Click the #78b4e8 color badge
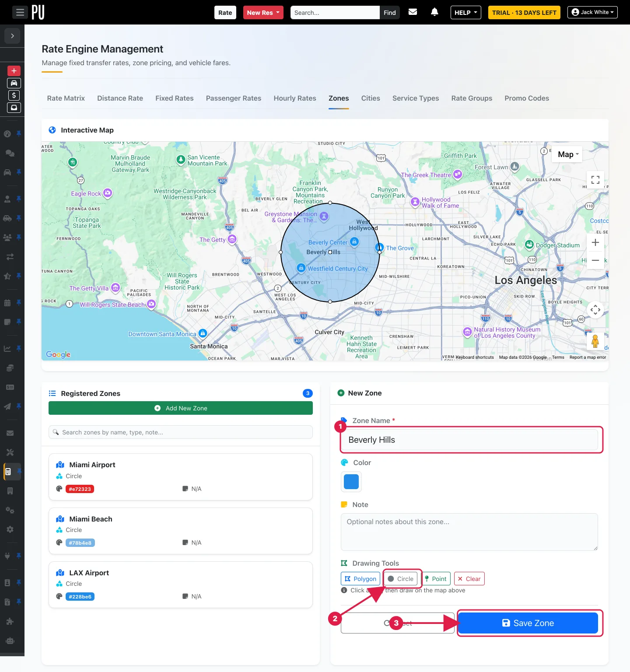The width and height of the screenshot is (630, 672). (x=80, y=543)
